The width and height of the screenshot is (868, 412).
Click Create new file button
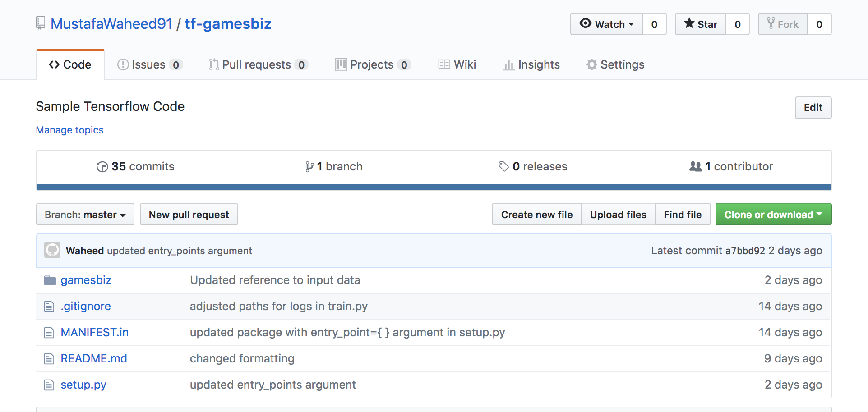[537, 214]
